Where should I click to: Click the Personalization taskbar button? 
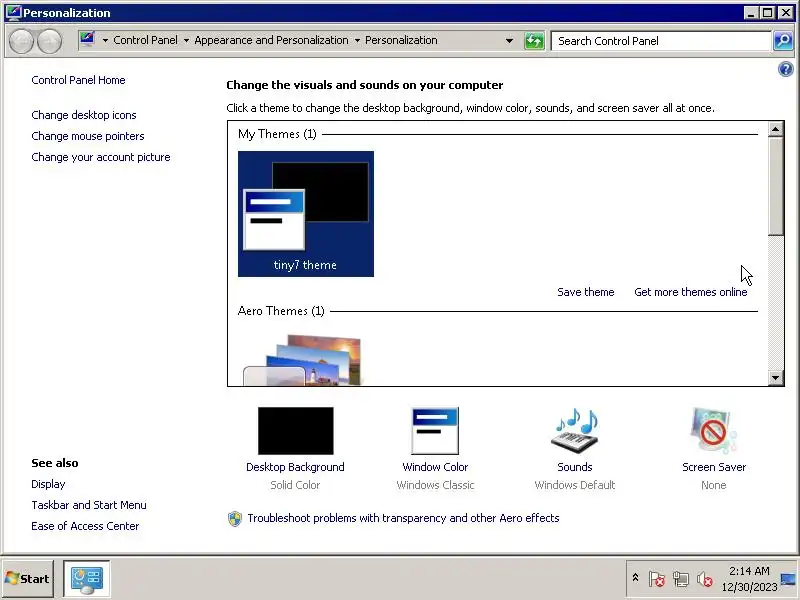87,579
